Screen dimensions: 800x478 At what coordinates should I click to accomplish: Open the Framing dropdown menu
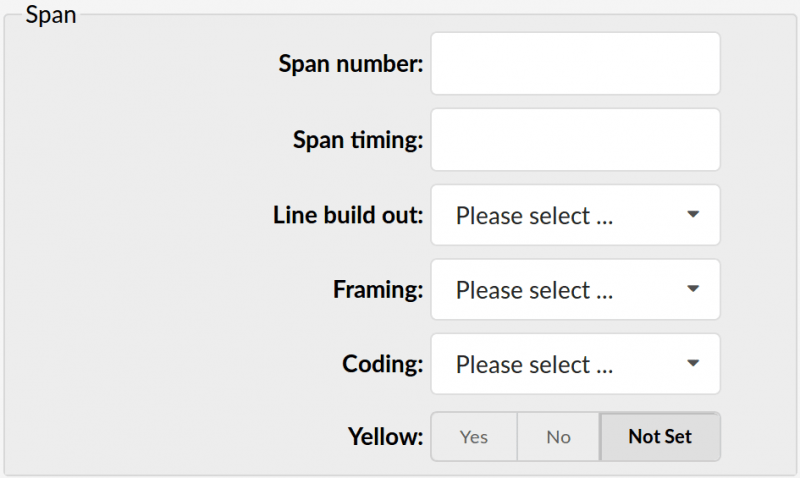[x=576, y=289]
